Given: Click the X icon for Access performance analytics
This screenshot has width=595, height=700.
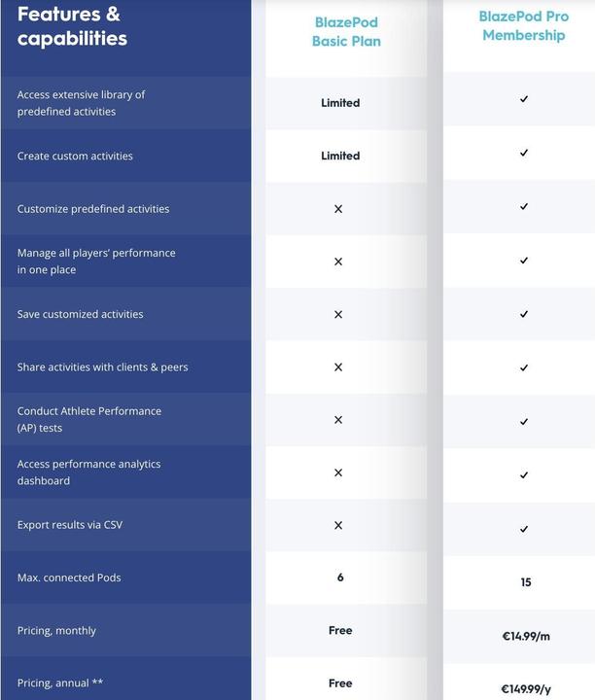Looking at the screenshot, I should tap(338, 472).
